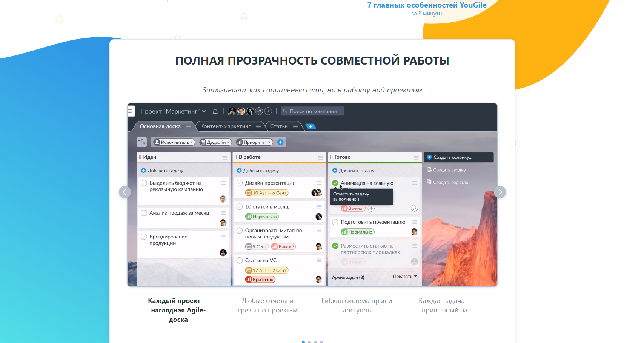
Task: Select the Каждый проект — наглядная Agile-доска slide
Action: coord(178,310)
